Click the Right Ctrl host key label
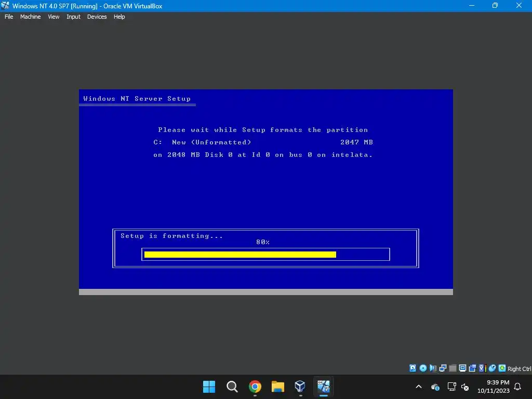The height and width of the screenshot is (399, 532). click(519, 369)
